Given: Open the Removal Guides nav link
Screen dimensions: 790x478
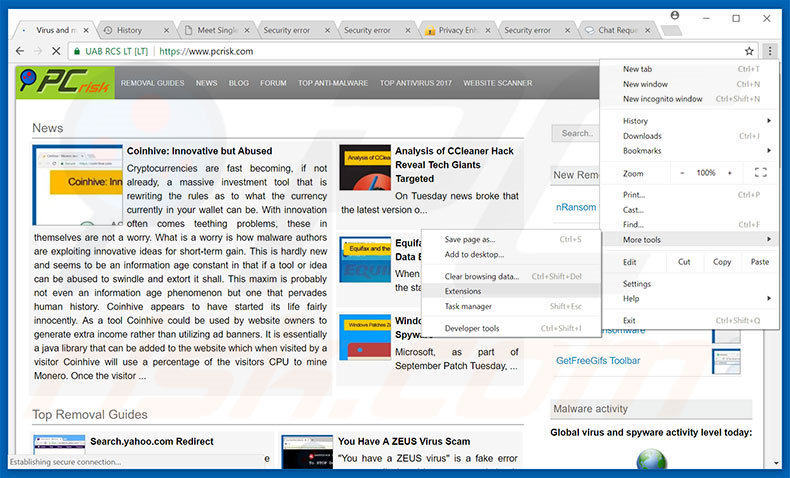Looking at the screenshot, I should [x=152, y=83].
